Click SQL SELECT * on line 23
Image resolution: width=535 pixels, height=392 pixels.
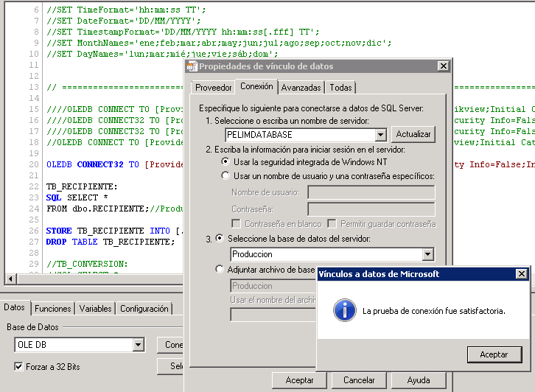[x=77, y=197]
